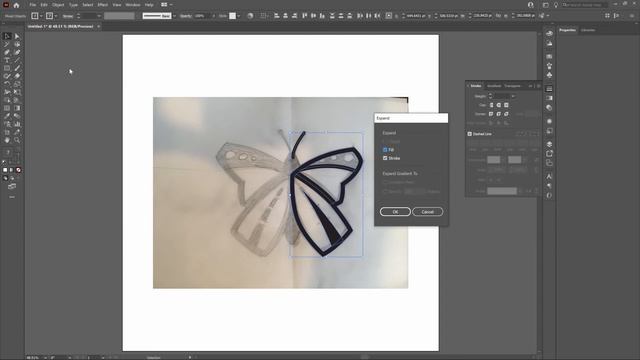Select the Eraser tool
This screenshot has height=360, width=640.
17,76
